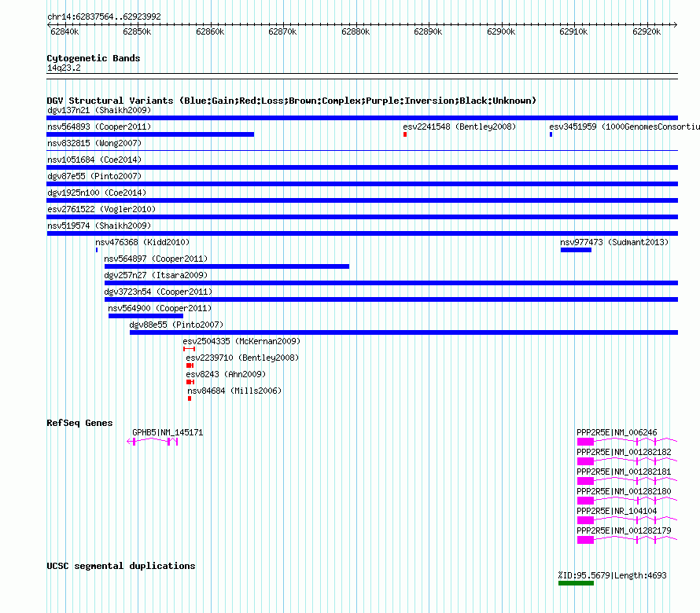Open the PPP2R5E|NM_001282179 label
The width and height of the screenshot is (700, 613).
pyautogui.click(x=624, y=530)
